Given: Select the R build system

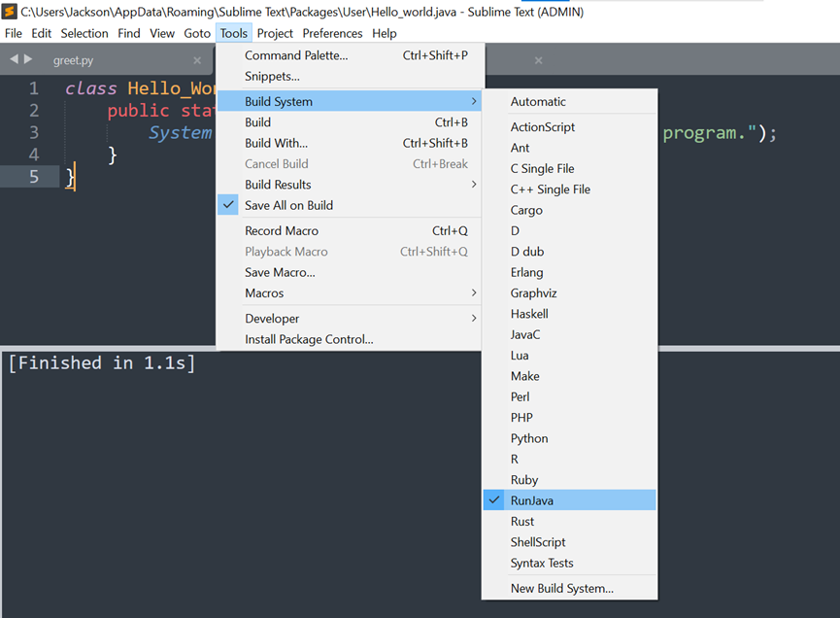Looking at the screenshot, I should (569, 459).
